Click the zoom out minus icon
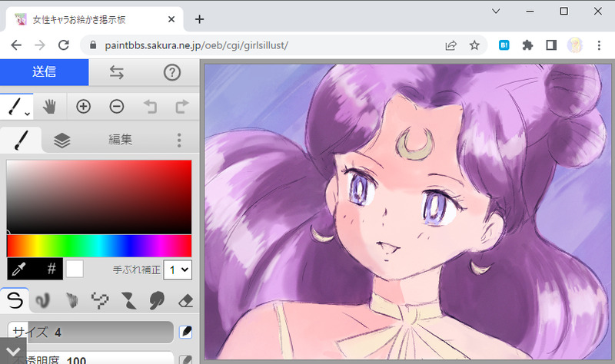 pyautogui.click(x=117, y=107)
